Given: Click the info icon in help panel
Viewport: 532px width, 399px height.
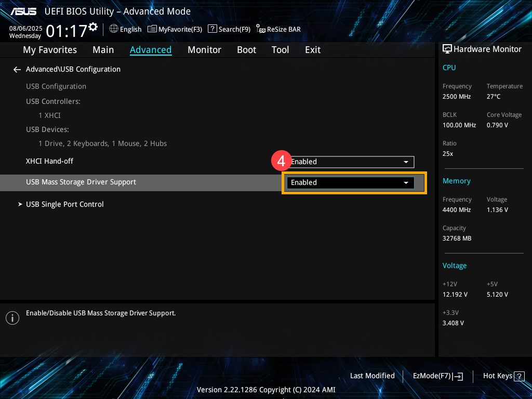Looking at the screenshot, I should pyautogui.click(x=12, y=318).
